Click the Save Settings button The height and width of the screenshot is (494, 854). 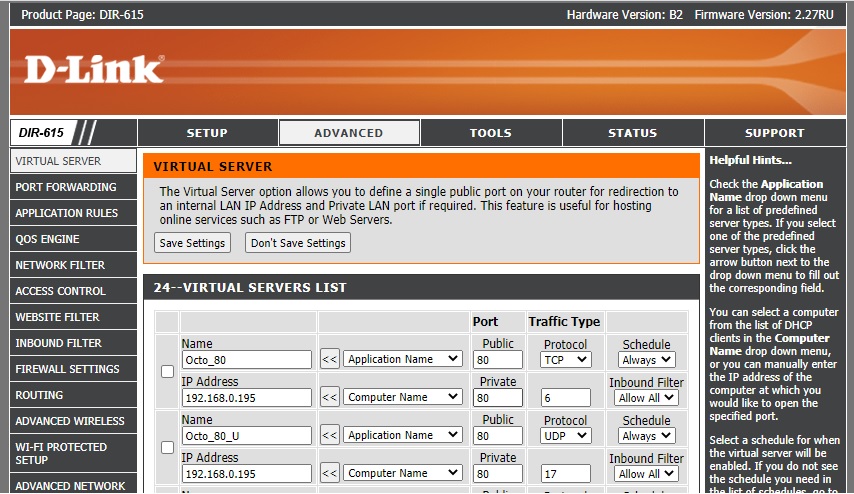[x=192, y=243]
